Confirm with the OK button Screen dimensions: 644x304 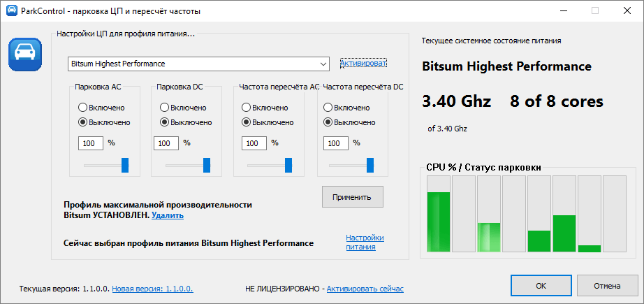(541, 286)
